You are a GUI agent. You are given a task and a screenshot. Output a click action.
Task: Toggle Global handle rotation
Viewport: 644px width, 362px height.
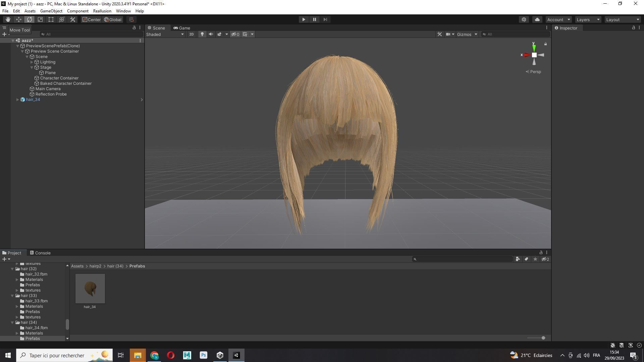(113, 19)
